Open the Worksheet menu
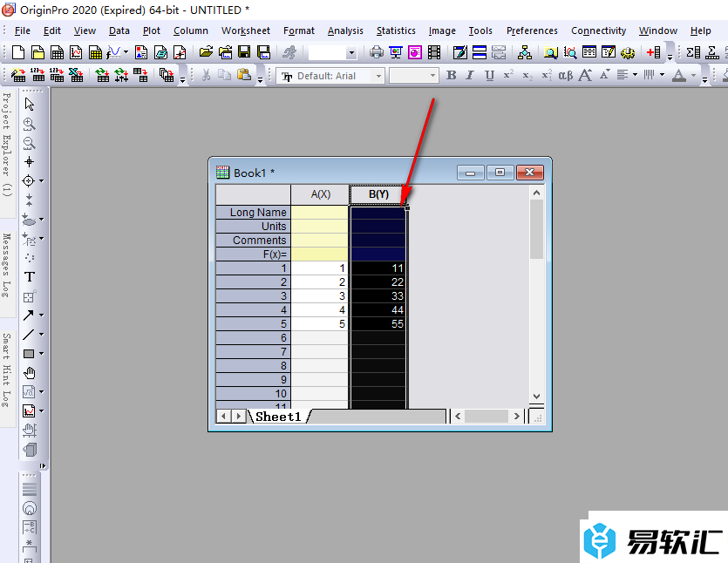This screenshot has width=728, height=563. coord(246,31)
